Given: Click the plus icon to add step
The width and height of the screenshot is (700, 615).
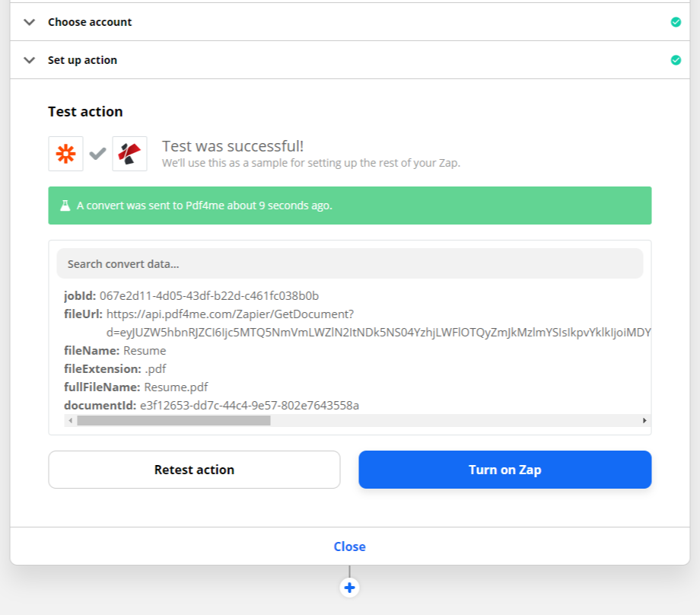Looking at the screenshot, I should (349, 588).
